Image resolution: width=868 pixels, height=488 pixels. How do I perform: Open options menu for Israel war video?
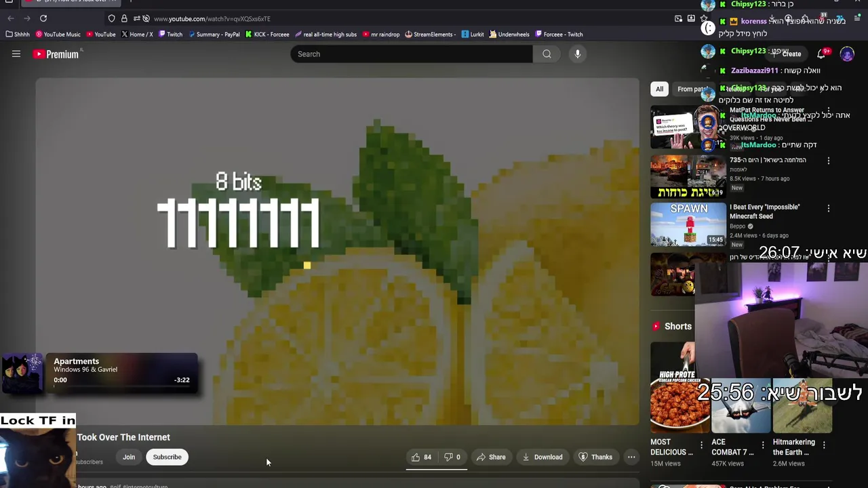[x=828, y=161]
